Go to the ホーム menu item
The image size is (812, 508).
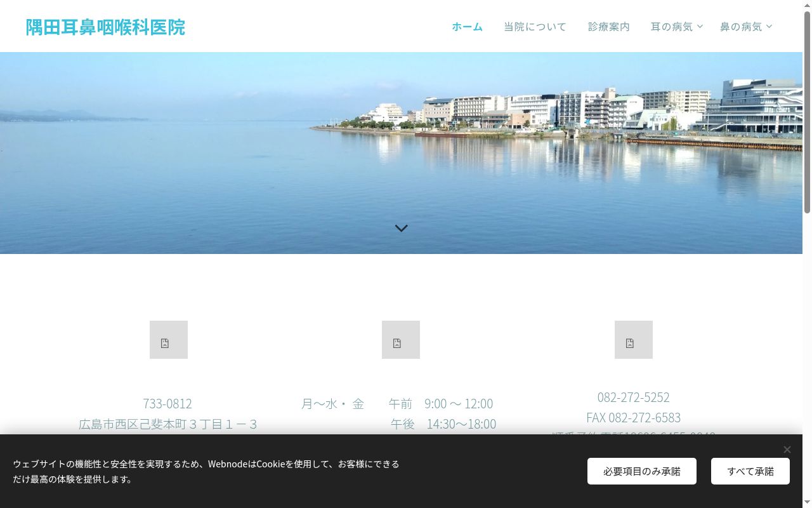467,27
